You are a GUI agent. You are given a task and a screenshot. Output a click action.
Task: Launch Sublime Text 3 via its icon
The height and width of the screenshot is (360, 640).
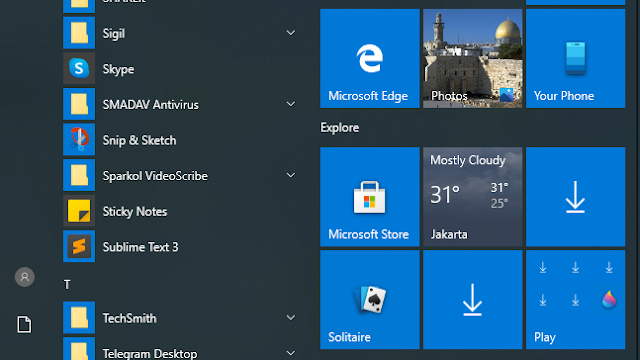pos(79,246)
